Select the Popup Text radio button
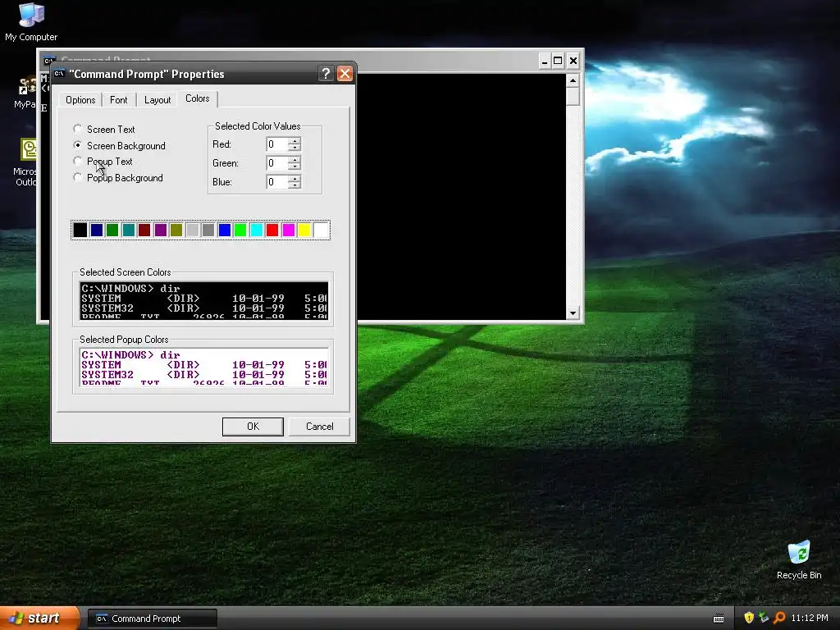 tap(78, 161)
